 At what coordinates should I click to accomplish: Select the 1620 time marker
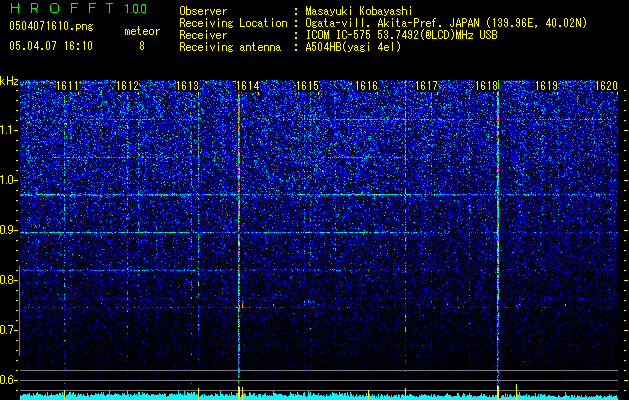click(x=606, y=86)
